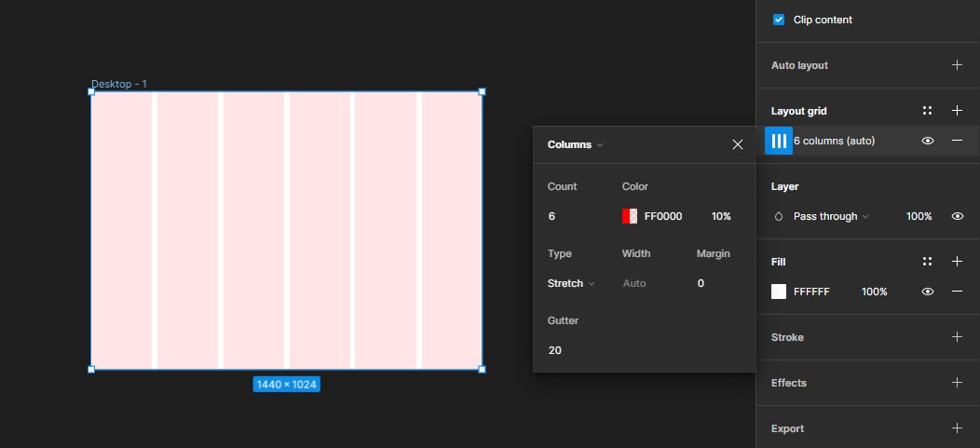Hide the FFFFFF fill using eye icon

pos(927,292)
